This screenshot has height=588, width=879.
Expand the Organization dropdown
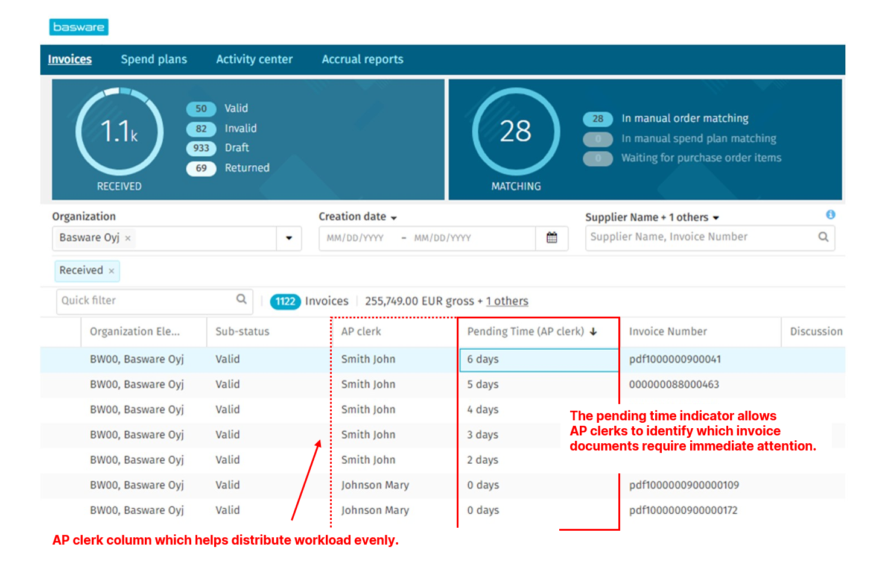click(289, 238)
